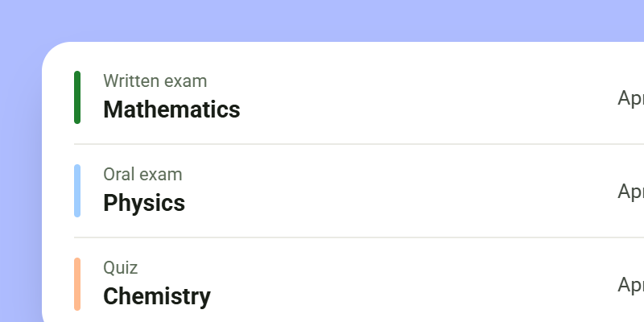Viewport: 644px width, 322px height.
Task: Select the "Quiz" label above Chemistry
Action: tap(120, 268)
